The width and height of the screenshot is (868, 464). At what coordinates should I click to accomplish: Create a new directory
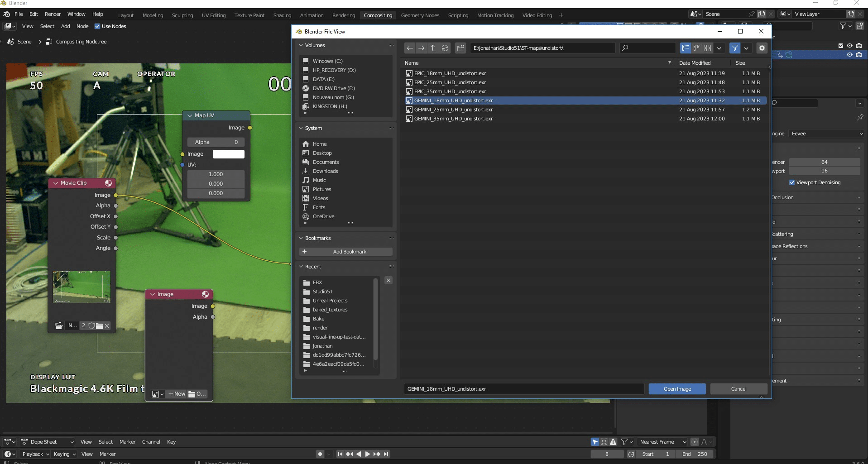tap(460, 48)
